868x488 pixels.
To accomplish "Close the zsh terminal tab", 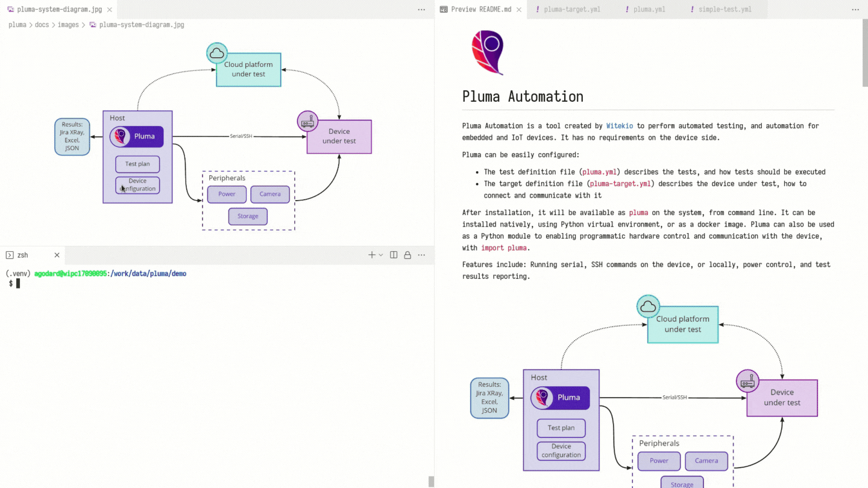I will click(x=57, y=255).
